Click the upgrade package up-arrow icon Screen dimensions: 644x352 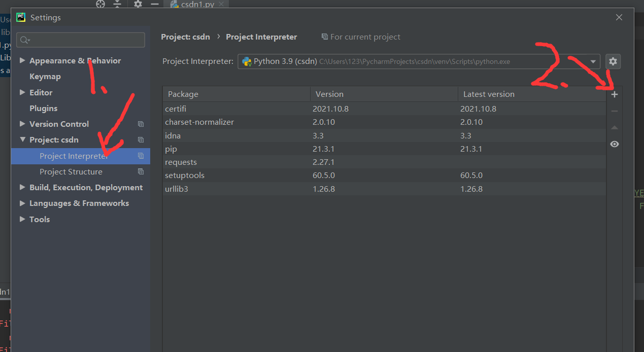point(614,128)
